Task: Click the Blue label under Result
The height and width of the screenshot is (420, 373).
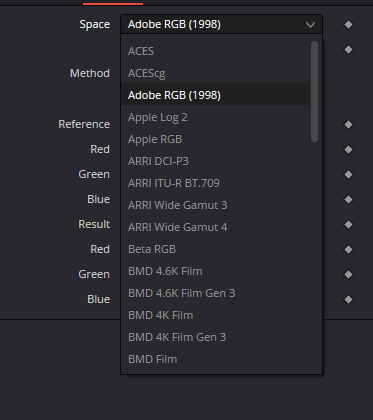Action: (98, 299)
